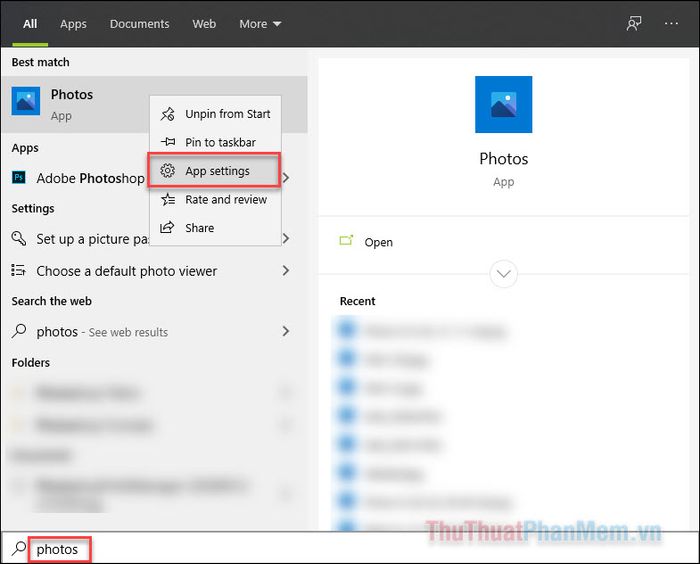Viewport: 700px width, 564px height.
Task: Click the Share arrow icon
Action: pyautogui.click(x=167, y=227)
